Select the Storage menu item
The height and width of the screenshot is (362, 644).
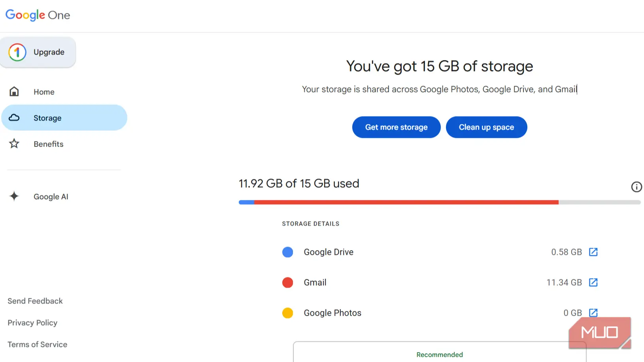[x=64, y=118]
